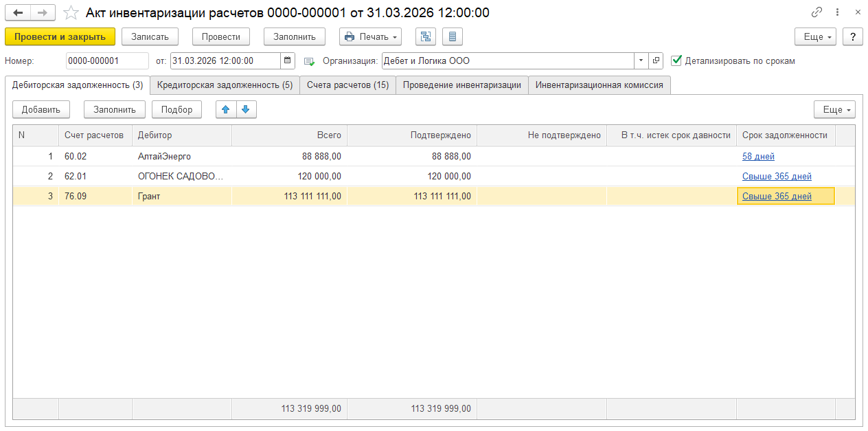The height and width of the screenshot is (431, 868).
Task: Click Провести и закрыть button
Action: [x=60, y=36]
